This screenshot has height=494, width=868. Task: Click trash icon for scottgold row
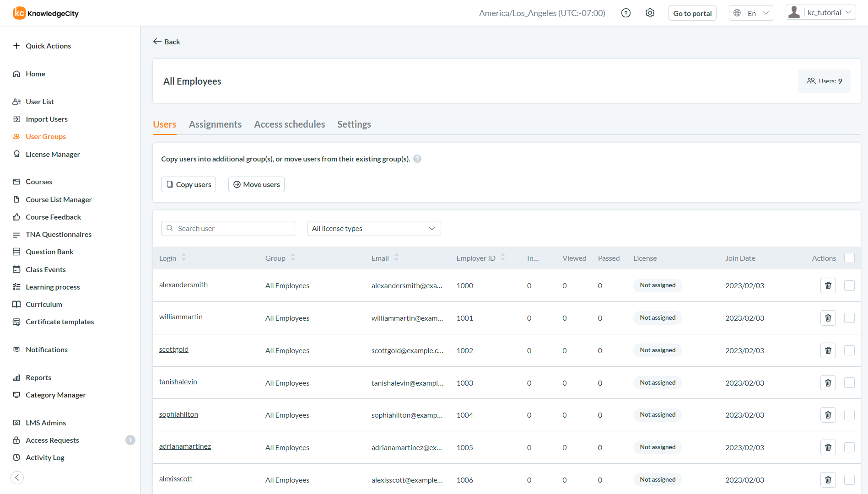point(828,350)
